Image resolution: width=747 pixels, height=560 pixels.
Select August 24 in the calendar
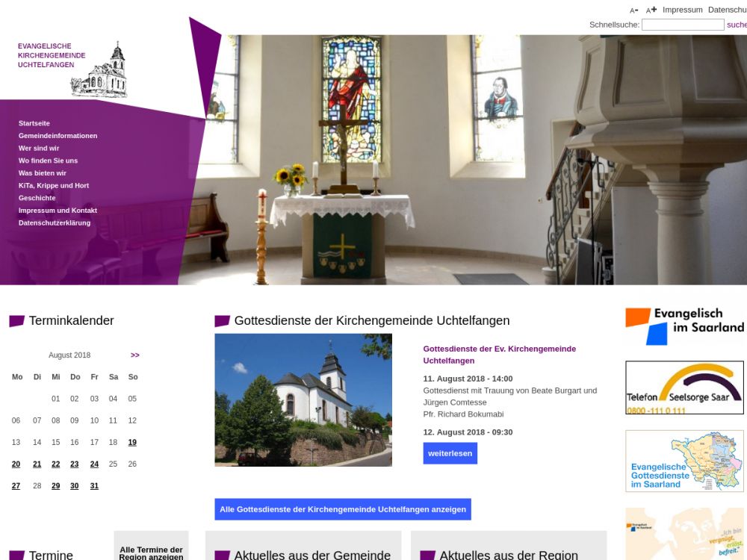tap(94, 464)
